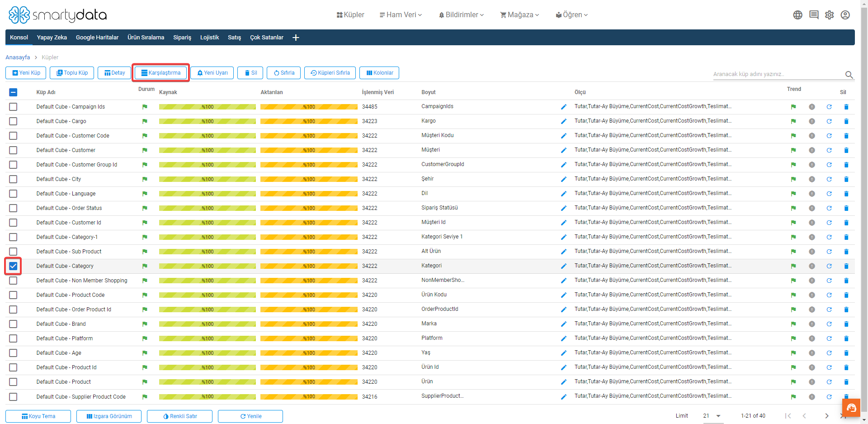This screenshot has height=424, width=868.
Task: Open Küpler in top navigation
Action: (x=350, y=15)
